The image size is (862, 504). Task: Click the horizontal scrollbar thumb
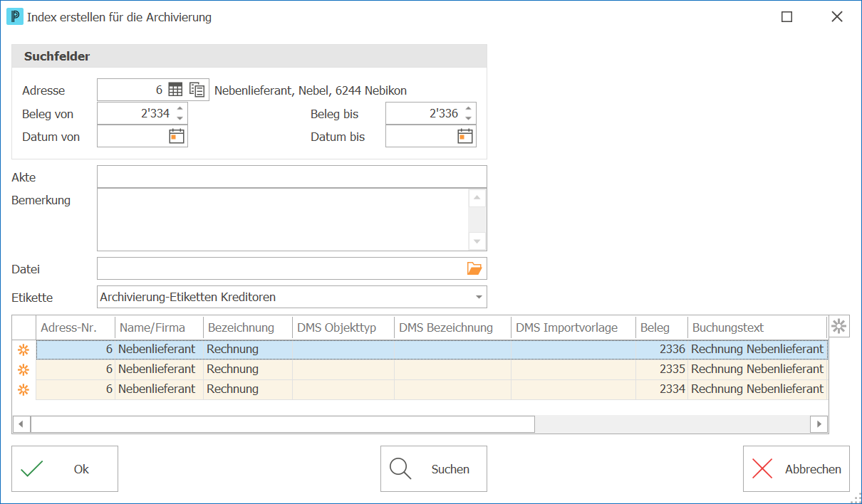[283, 424]
